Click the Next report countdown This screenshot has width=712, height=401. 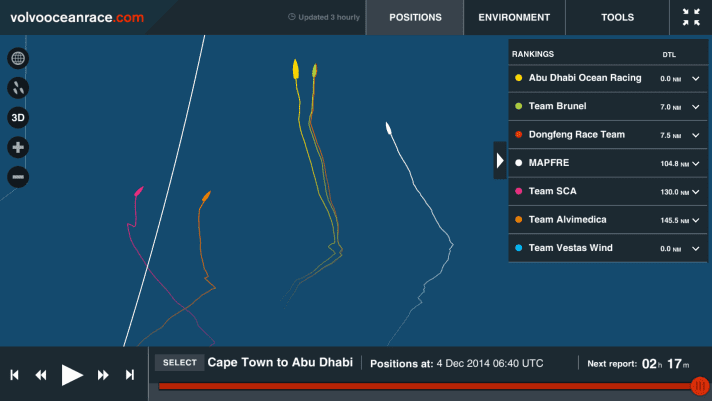tap(638, 364)
